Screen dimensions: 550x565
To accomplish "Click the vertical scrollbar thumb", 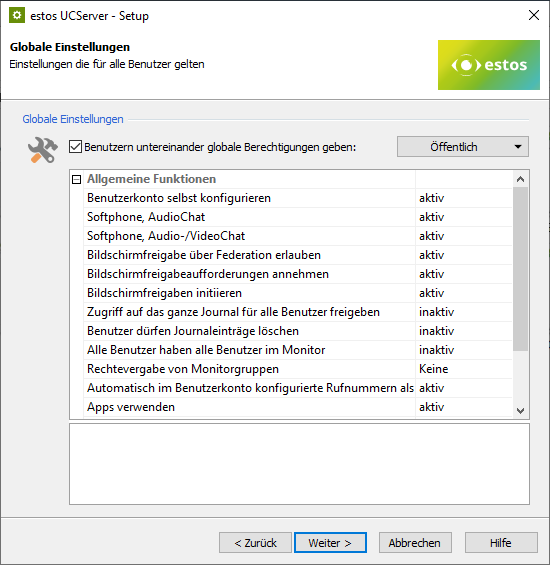I will pos(520,269).
